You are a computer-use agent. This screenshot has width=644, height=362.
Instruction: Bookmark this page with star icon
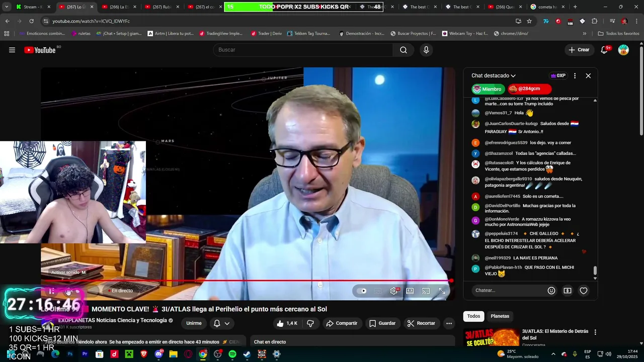tap(529, 21)
